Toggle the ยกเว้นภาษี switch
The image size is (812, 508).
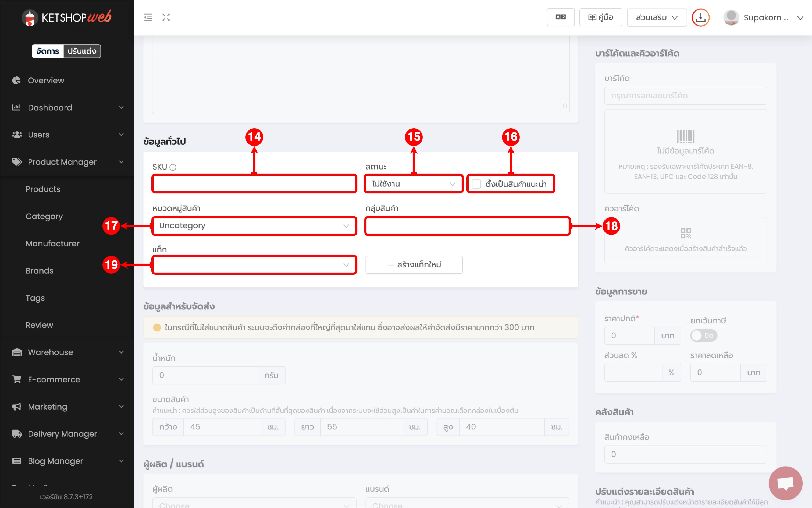click(x=704, y=336)
